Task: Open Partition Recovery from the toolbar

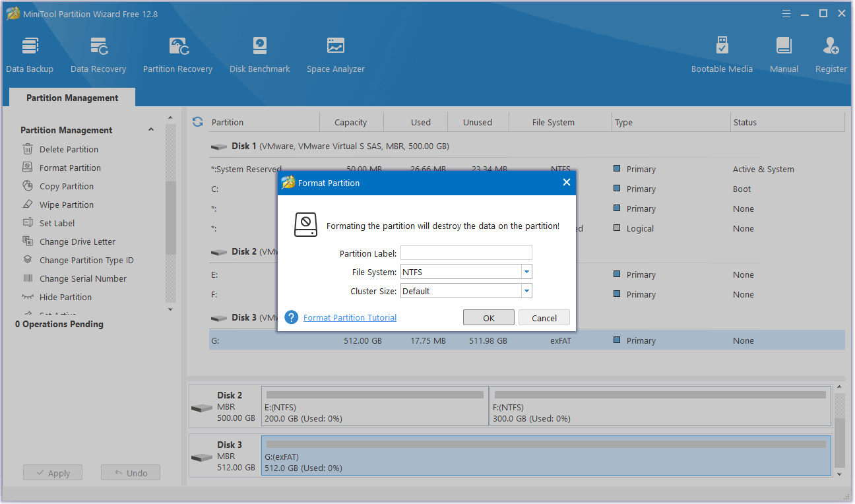Action: (x=178, y=55)
